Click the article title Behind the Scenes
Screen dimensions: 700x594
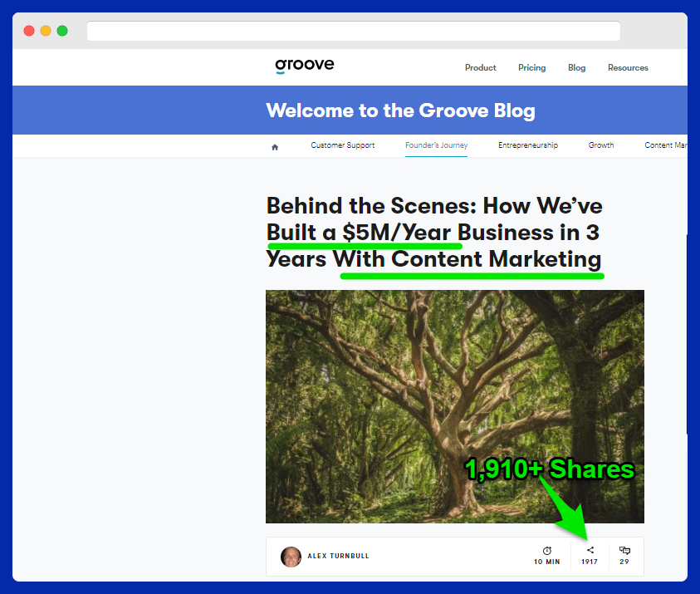pyautogui.click(x=434, y=233)
